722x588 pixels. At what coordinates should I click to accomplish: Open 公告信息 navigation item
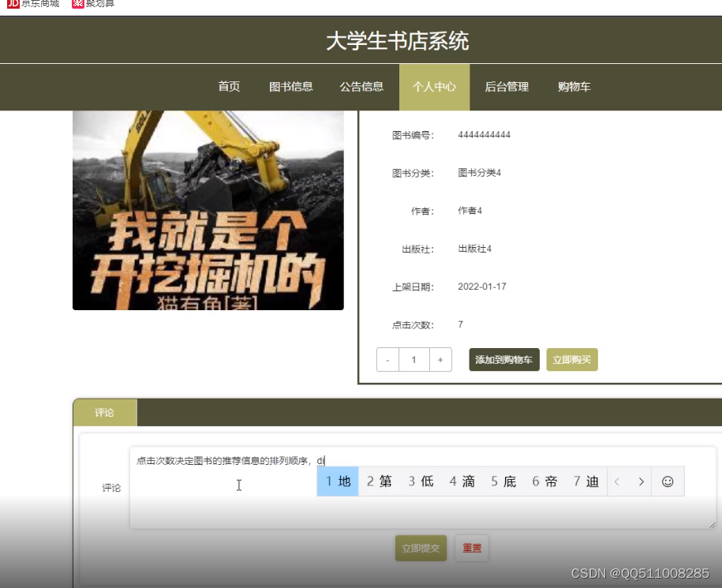[361, 87]
